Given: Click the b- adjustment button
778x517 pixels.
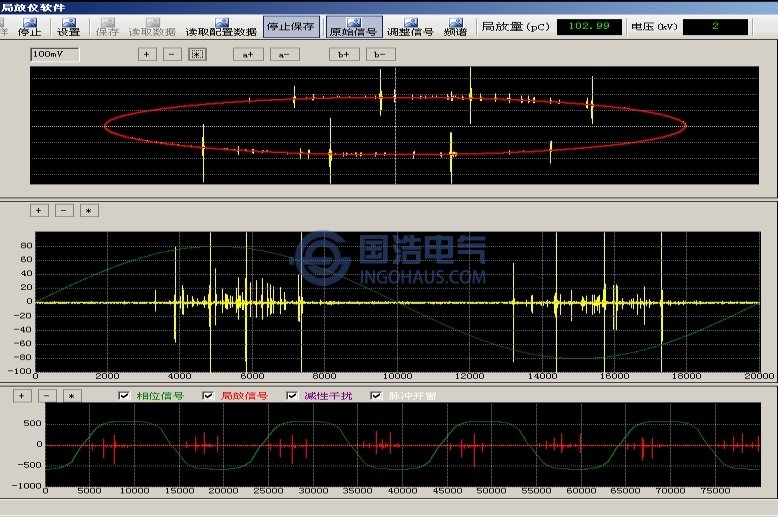Looking at the screenshot, I should pyautogui.click(x=378, y=54).
